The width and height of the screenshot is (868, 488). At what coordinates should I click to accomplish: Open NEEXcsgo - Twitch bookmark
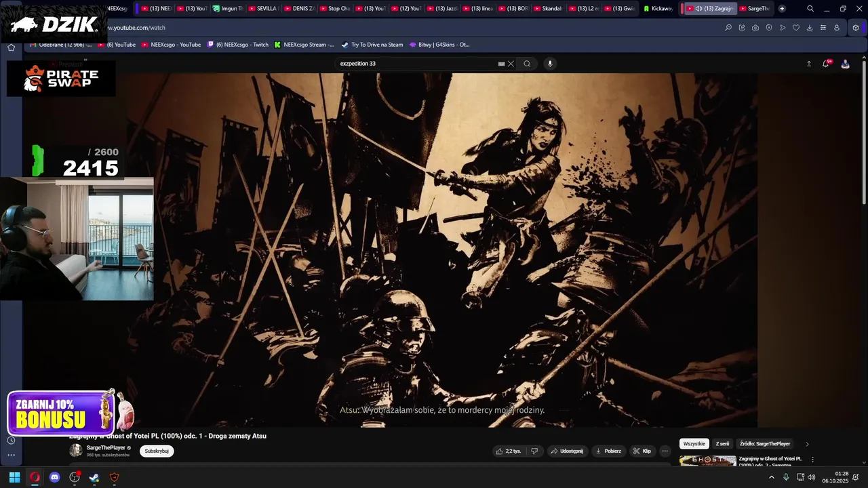pos(237,45)
